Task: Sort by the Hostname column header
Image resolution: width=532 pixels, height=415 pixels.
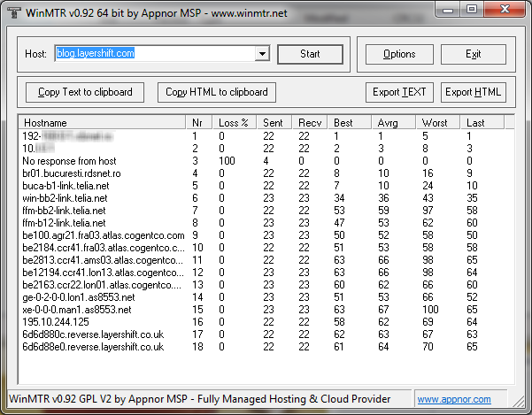Action: pos(102,122)
